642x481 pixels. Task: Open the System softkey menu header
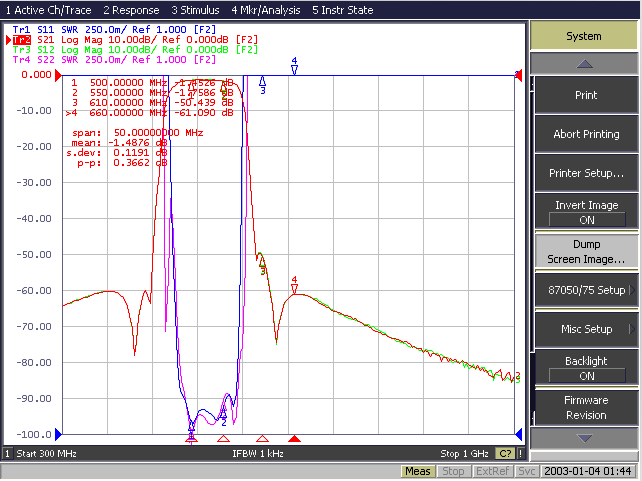(x=584, y=36)
